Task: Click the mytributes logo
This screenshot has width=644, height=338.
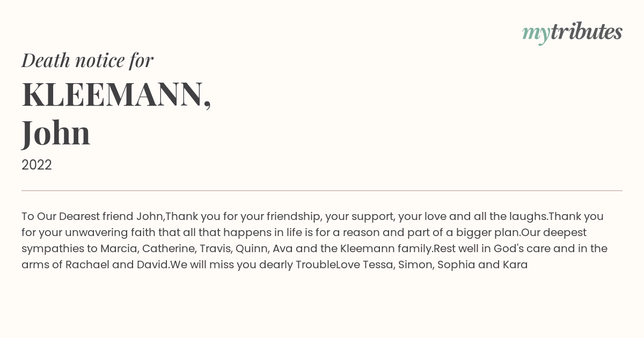Action: [572, 32]
